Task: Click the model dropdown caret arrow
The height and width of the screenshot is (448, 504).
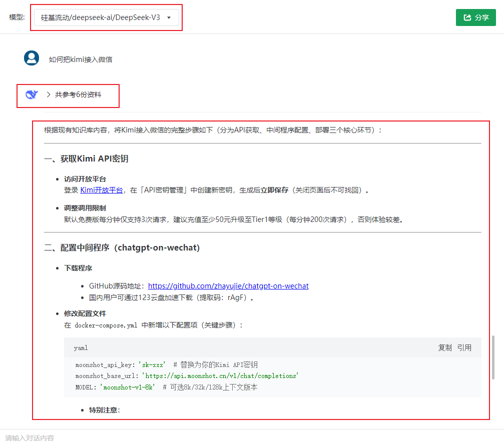Action: tap(169, 17)
